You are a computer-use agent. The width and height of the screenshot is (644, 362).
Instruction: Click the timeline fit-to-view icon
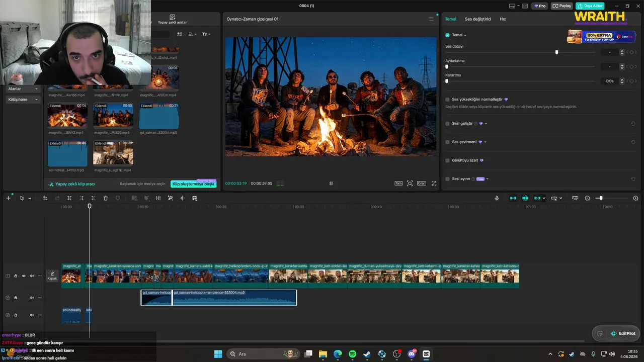575,198
